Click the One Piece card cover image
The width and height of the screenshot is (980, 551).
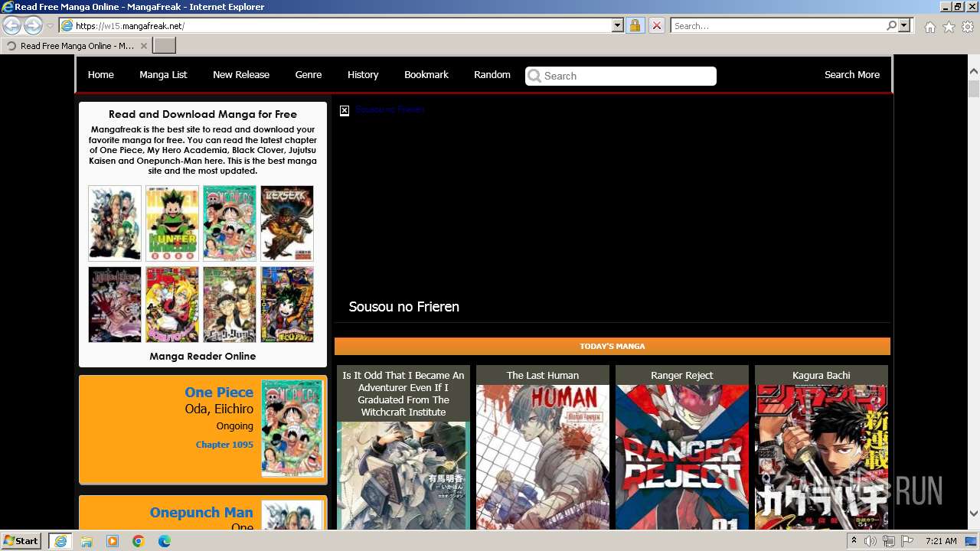tap(292, 429)
